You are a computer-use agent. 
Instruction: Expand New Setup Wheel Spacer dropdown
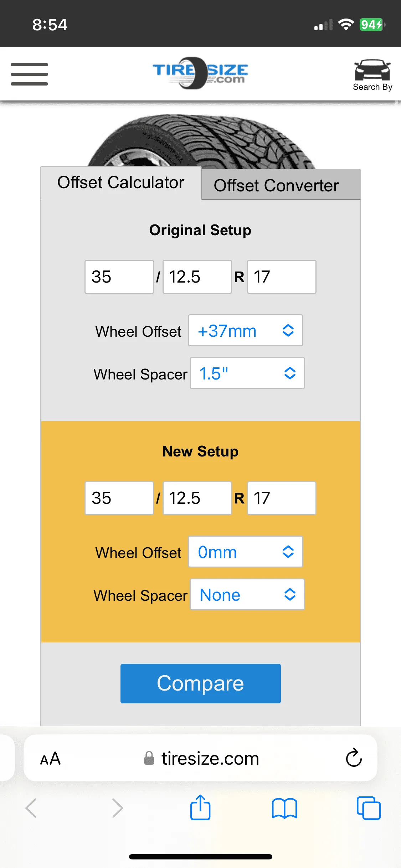coord(247,595)
